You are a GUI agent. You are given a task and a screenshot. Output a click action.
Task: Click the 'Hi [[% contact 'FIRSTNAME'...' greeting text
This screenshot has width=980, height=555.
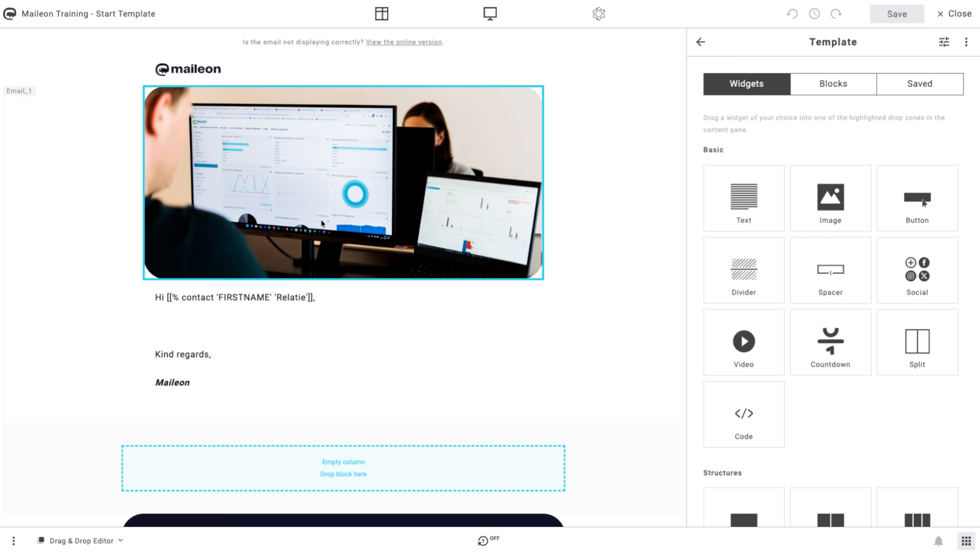click(x=235, y=298)
